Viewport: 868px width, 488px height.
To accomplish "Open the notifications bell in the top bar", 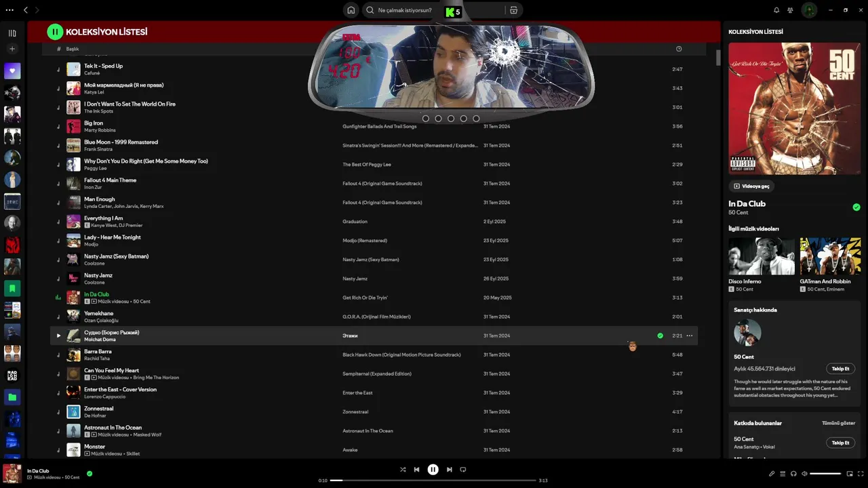I will [776, 10].
